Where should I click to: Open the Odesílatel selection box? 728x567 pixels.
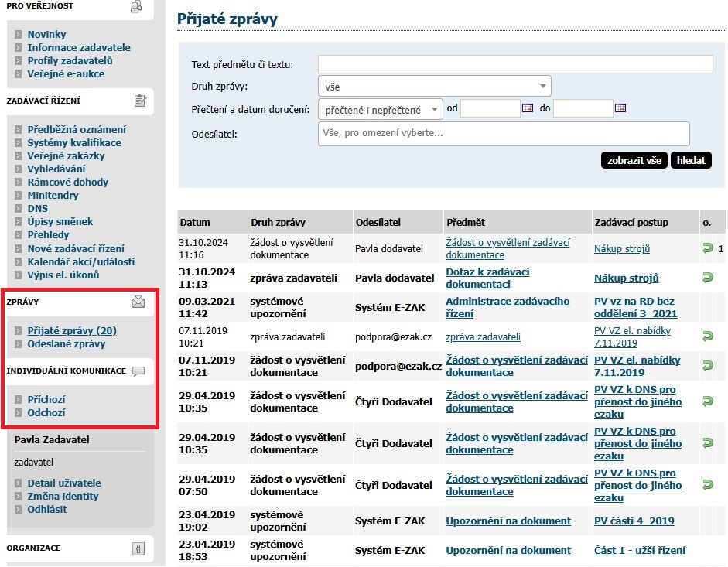click(514, 133)
